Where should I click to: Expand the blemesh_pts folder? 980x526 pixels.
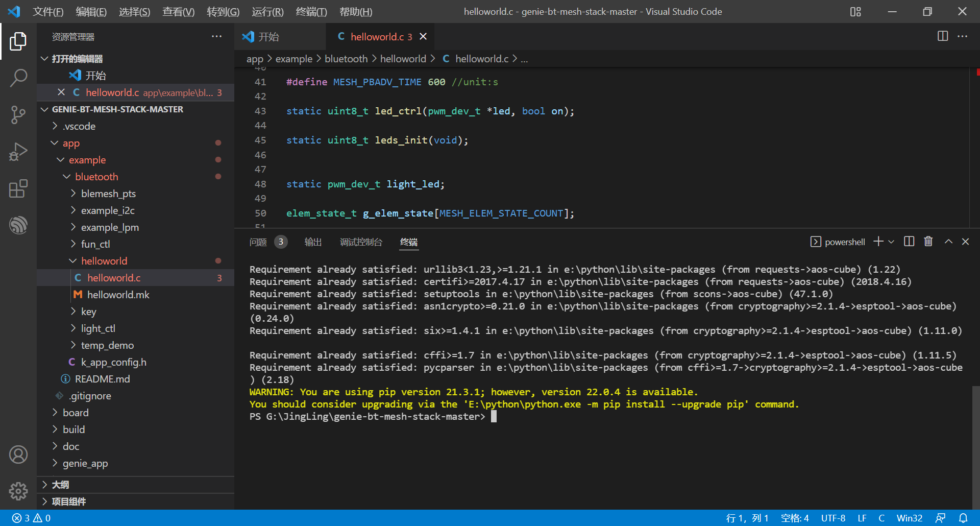pos(108,194)
